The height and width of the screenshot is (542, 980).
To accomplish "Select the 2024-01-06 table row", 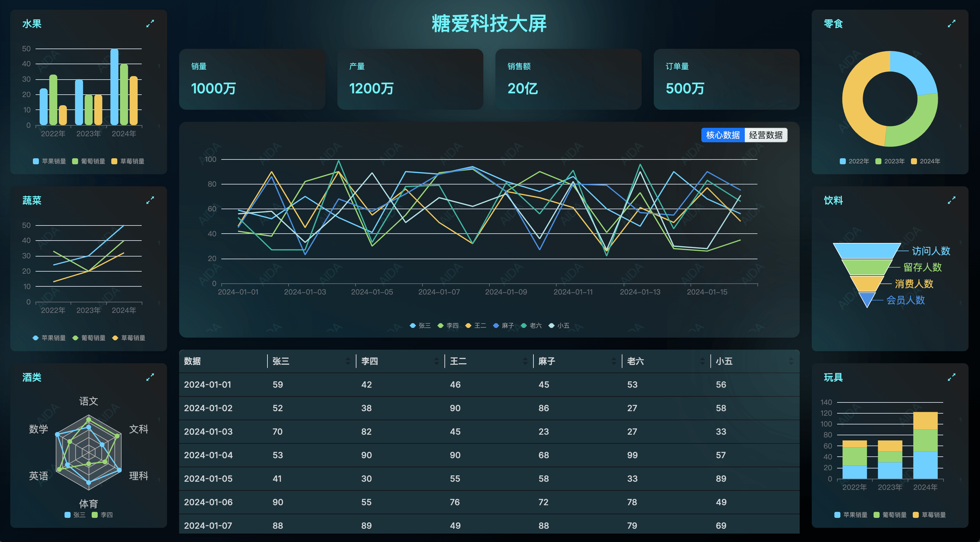I will coord(489,502).
